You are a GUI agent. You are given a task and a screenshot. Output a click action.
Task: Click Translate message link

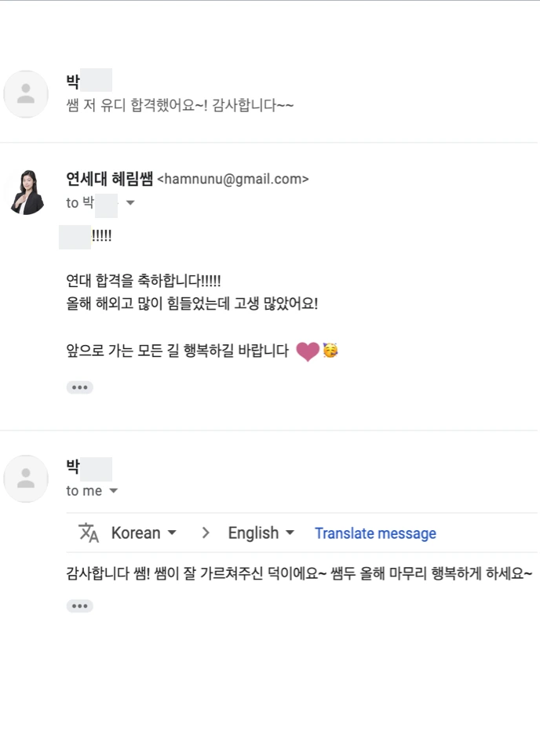375,533
